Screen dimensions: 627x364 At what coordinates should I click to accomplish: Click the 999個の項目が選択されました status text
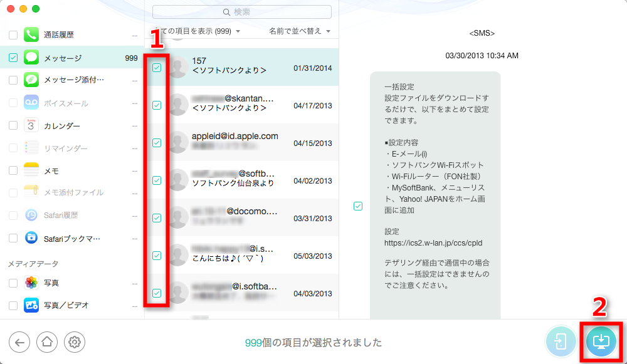click(x=313, y=343)
